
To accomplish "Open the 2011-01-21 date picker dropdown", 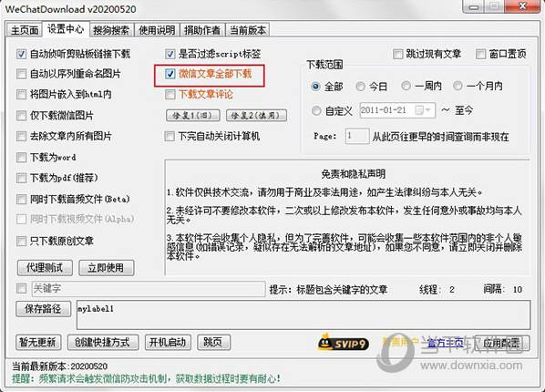I will tap(424, 110).
